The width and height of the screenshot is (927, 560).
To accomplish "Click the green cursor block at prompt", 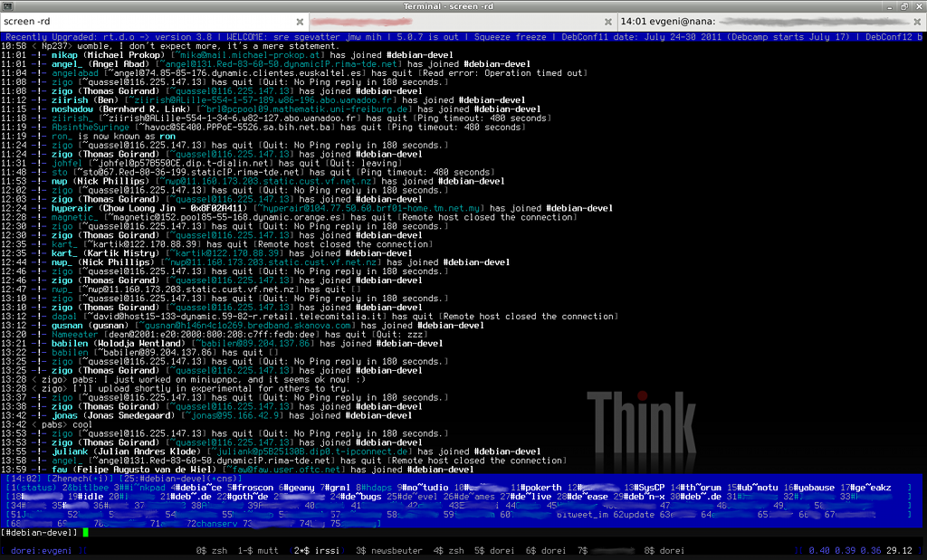I will (x=85, y=532).
